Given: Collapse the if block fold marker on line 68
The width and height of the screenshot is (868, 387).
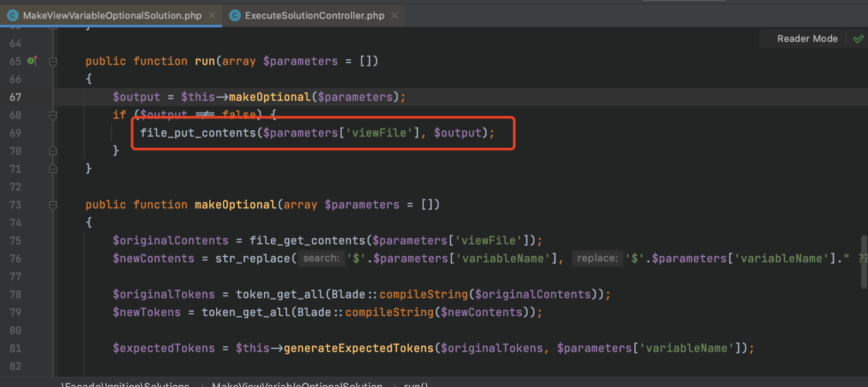Looking at the screenshot, I should [53, 115].
